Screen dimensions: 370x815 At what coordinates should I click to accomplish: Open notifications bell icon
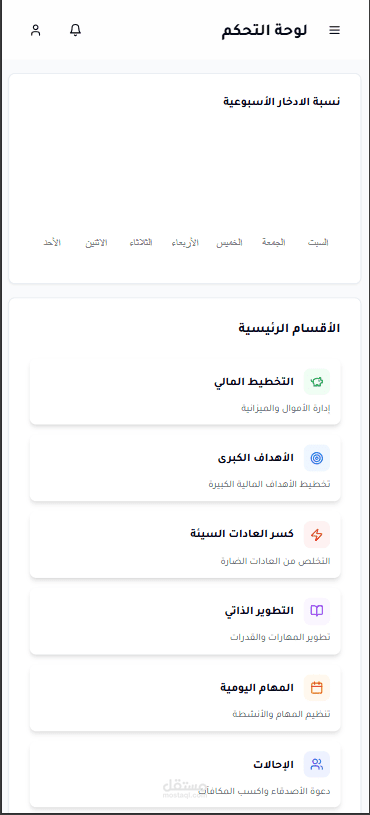pyautogui.click(x=75, y=30)
